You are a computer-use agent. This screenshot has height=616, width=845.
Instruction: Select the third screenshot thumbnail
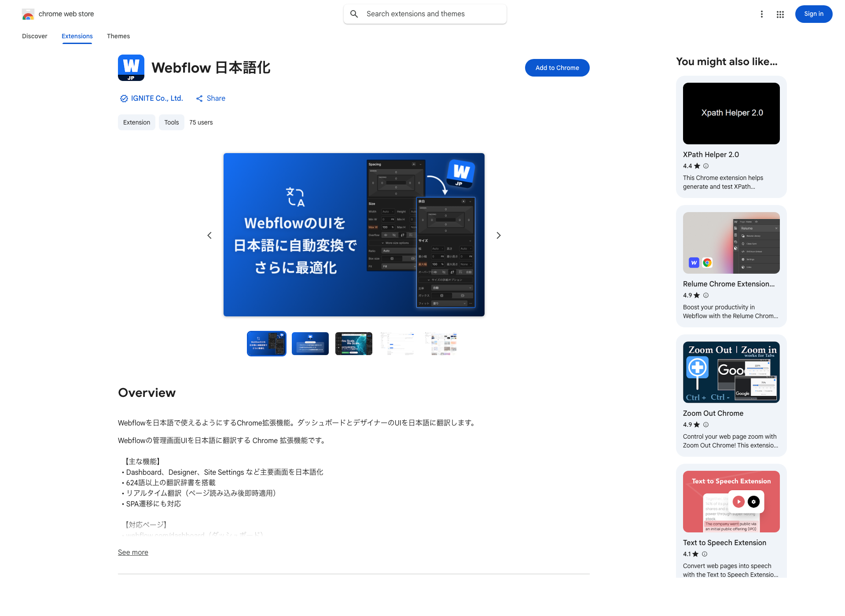pyautogui.click(x=354, y=344)
